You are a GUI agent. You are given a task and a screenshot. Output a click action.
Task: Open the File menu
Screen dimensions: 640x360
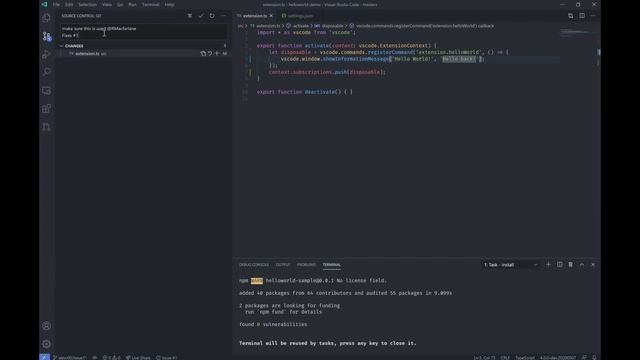[56, 4]
